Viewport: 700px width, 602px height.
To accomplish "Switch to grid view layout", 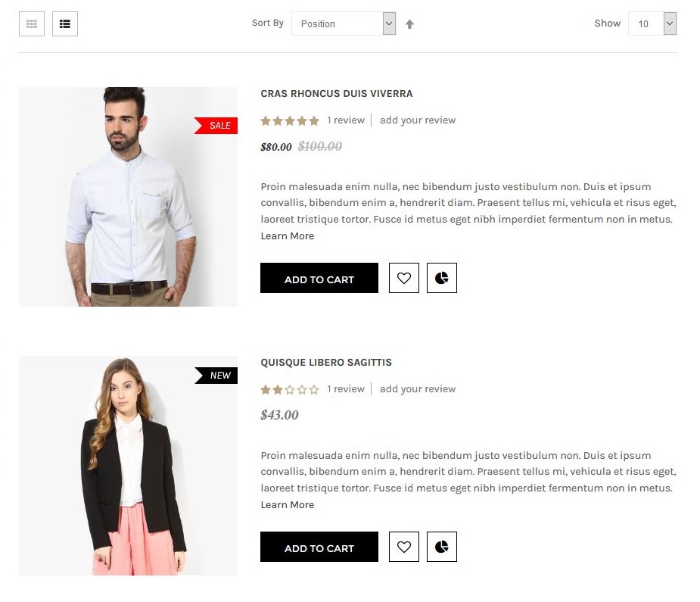I will coord(32,24).
